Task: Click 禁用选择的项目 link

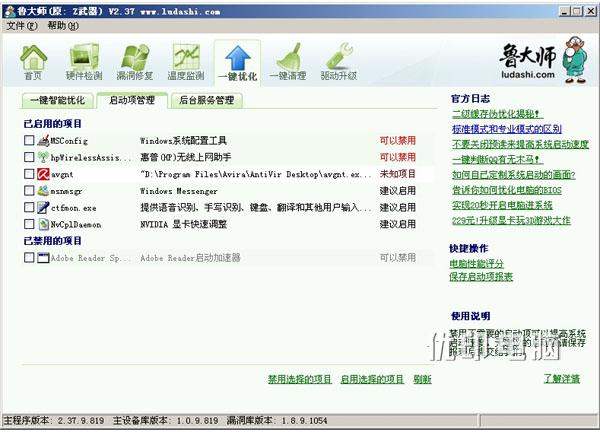Action: point(300,379)
